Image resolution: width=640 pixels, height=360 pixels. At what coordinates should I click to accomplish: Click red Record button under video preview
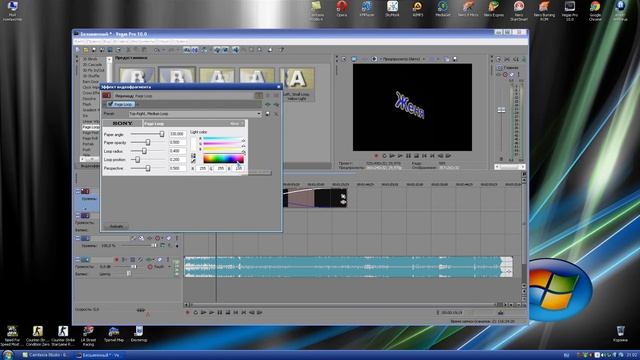tap(376, 156)
